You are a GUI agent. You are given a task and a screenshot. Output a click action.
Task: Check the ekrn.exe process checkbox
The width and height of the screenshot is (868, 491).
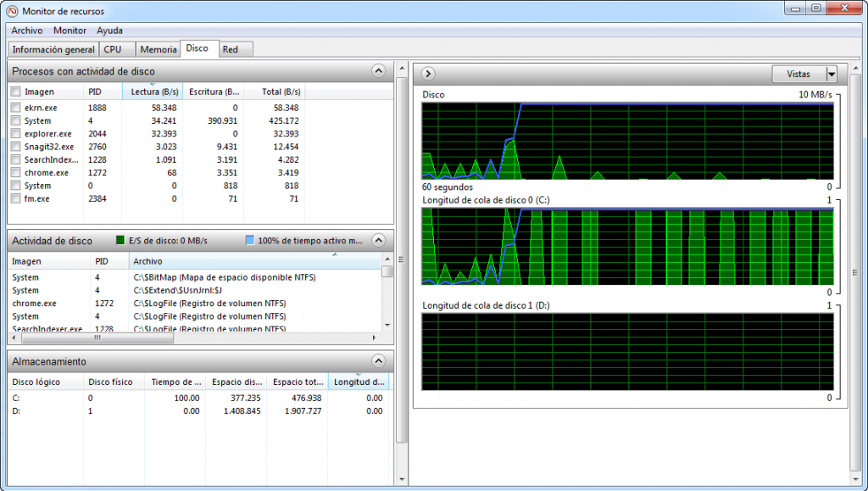tap(15, 108)
